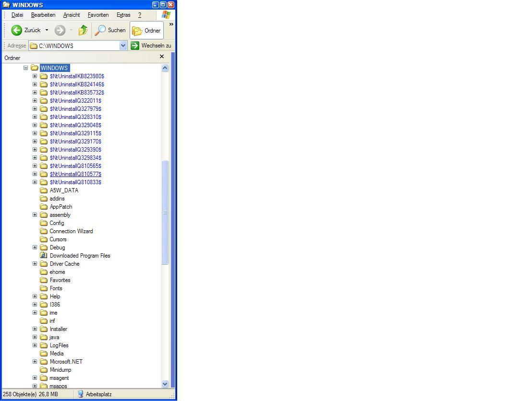
Task: Click the C:\WINDOWS address field
Action: (x=78, y=46)
